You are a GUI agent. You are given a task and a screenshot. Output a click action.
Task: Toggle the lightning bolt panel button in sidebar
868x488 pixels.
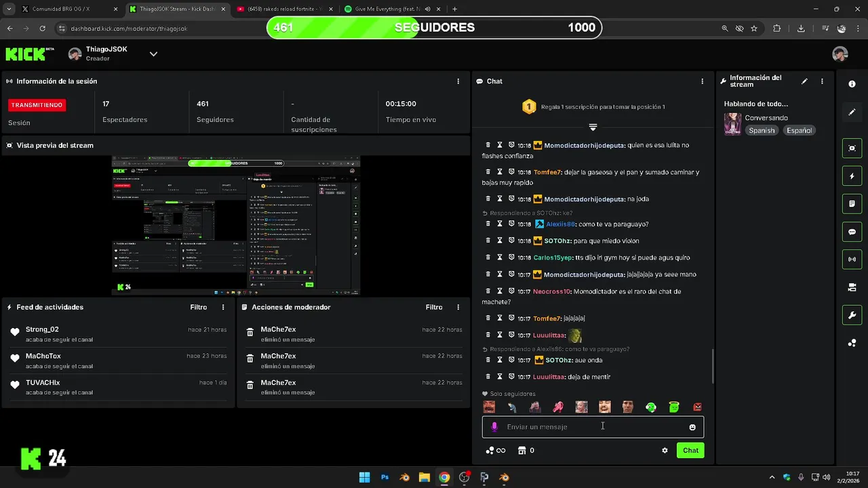(852, 176)
